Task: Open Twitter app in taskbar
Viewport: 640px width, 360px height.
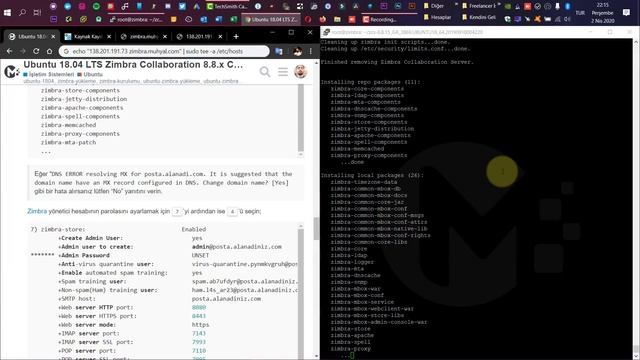Action: pyautogui.click(x=182, y=7)
